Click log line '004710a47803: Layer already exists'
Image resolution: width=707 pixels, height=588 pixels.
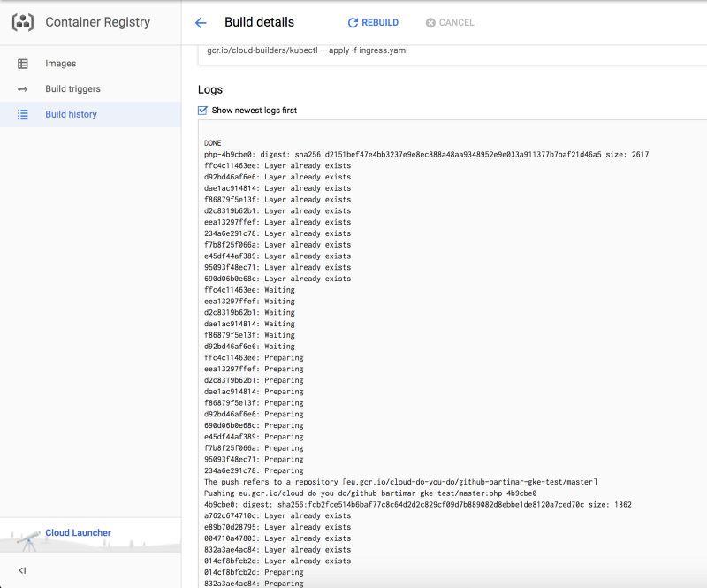pos(277,538)
